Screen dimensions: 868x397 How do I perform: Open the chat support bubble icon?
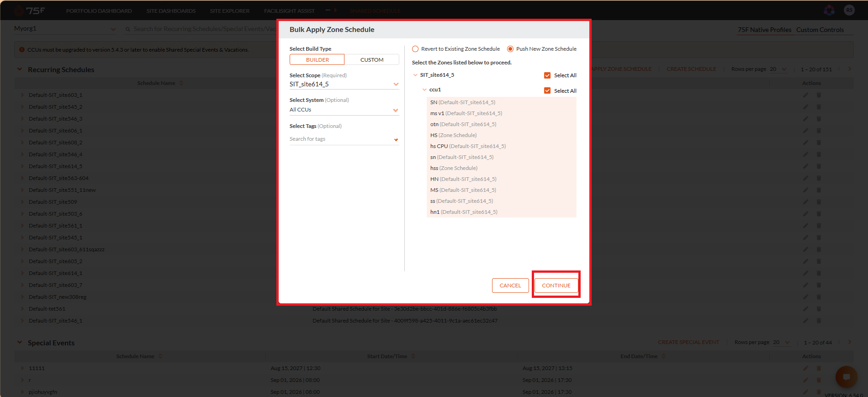846,377
